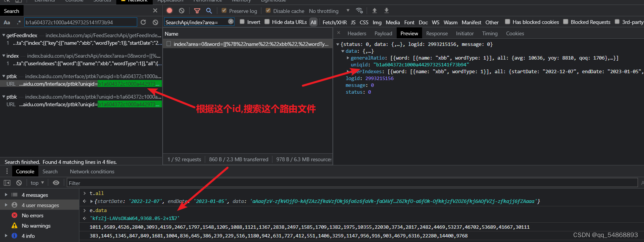
Task: Clear the search panel results
Action: click(x=155, y=22)
